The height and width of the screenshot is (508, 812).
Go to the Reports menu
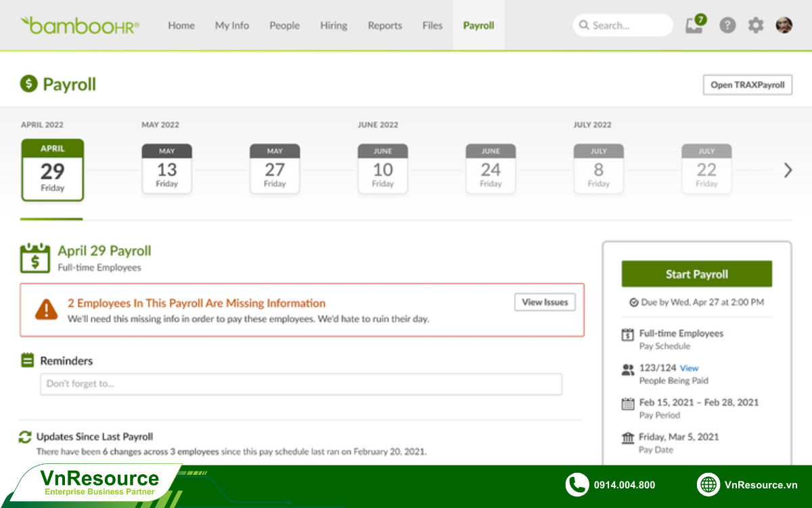(384, 26)
